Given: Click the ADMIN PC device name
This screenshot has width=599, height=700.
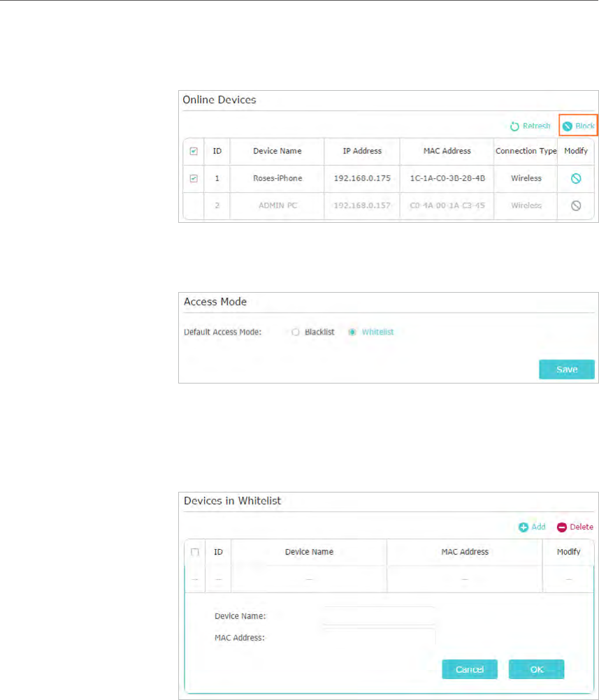Looking at the screenshot, I should 277,205.
